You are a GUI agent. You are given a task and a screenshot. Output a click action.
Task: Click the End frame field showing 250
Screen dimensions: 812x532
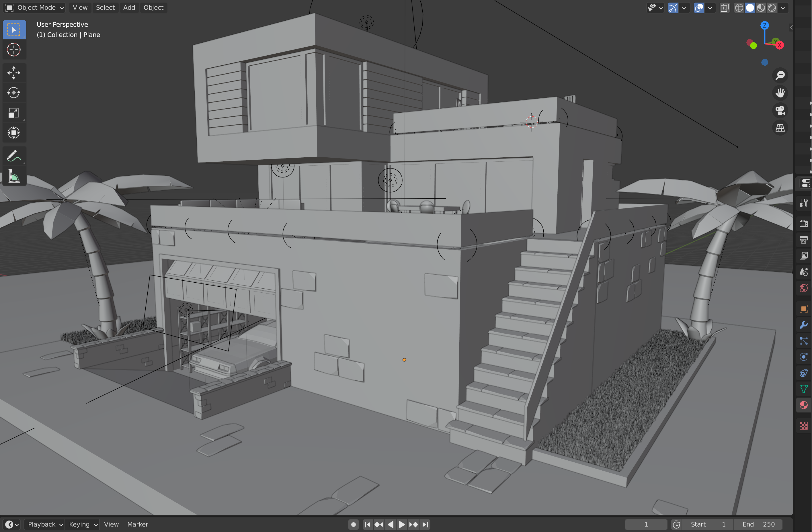[x=758, y=524]
